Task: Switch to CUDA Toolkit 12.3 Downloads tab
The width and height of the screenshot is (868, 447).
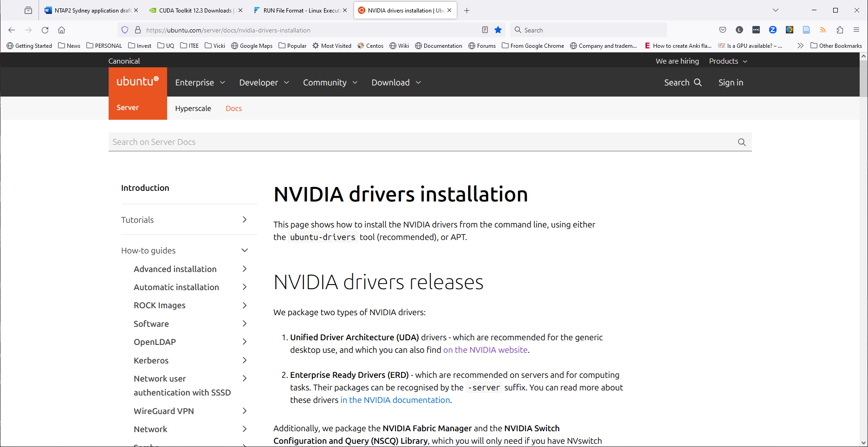Action: tap(196, 10)
